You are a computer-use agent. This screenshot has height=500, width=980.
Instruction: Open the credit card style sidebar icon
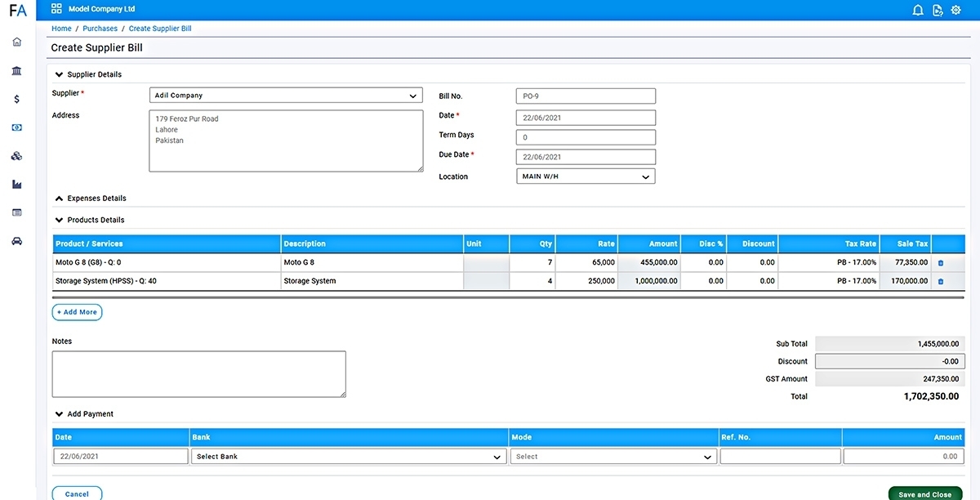[17, 212]
